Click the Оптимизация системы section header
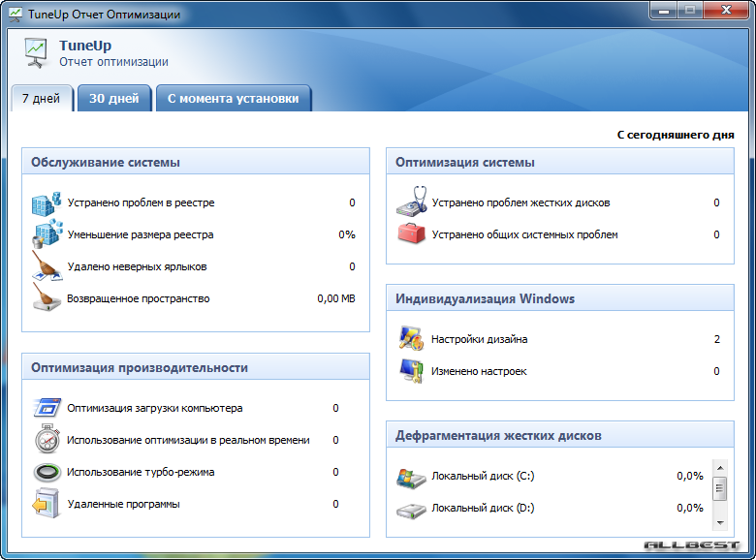The width and height of the screenshot is (756, 560). point(560,162)
